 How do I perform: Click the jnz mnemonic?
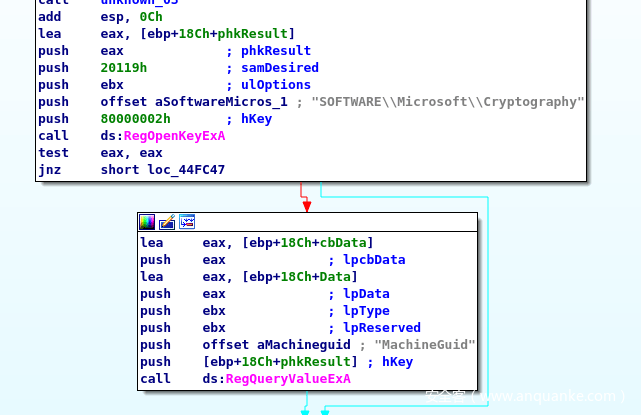point(49,170)
